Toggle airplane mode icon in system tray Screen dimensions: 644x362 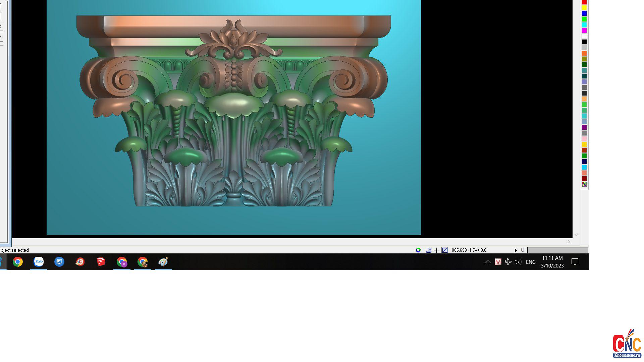coord(508,262)
